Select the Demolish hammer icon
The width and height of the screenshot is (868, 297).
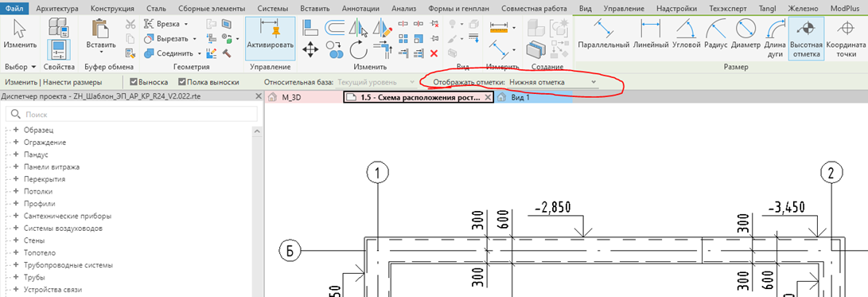(x=227, y=53)
